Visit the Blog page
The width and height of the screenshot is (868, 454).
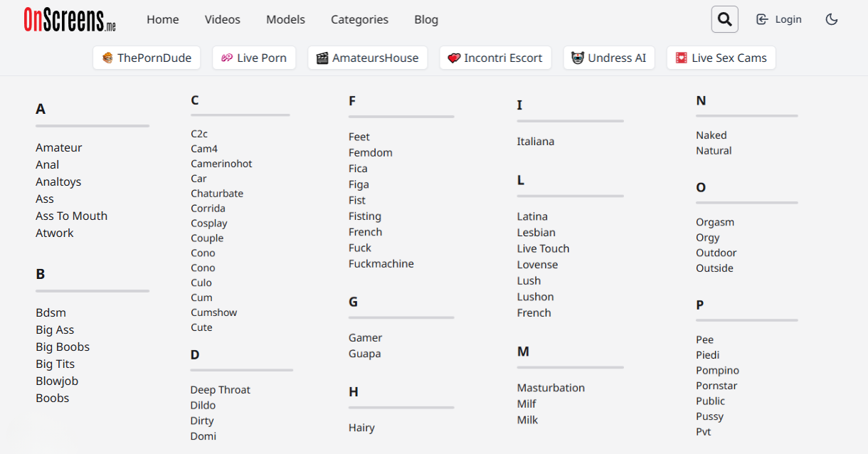point(426,20)
